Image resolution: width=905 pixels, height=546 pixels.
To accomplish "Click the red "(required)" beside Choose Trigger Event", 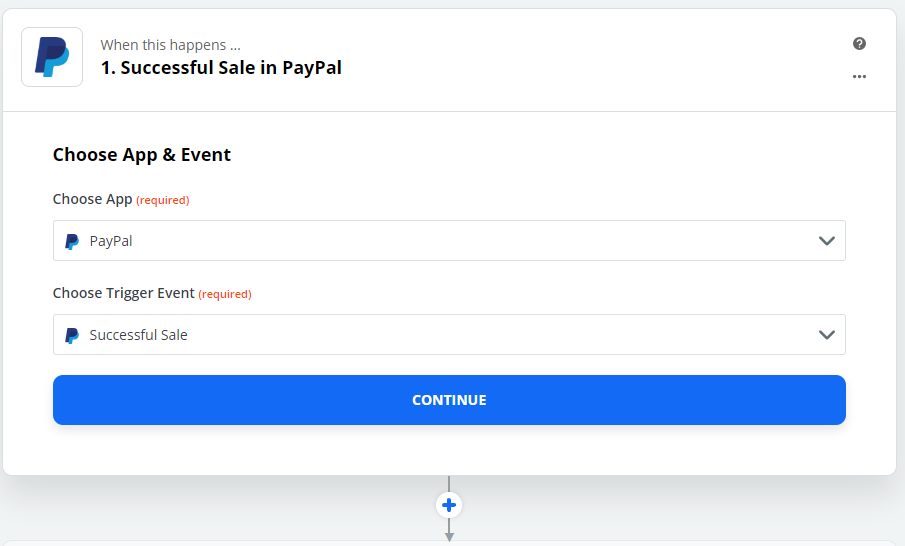I will tap(225, 294).
